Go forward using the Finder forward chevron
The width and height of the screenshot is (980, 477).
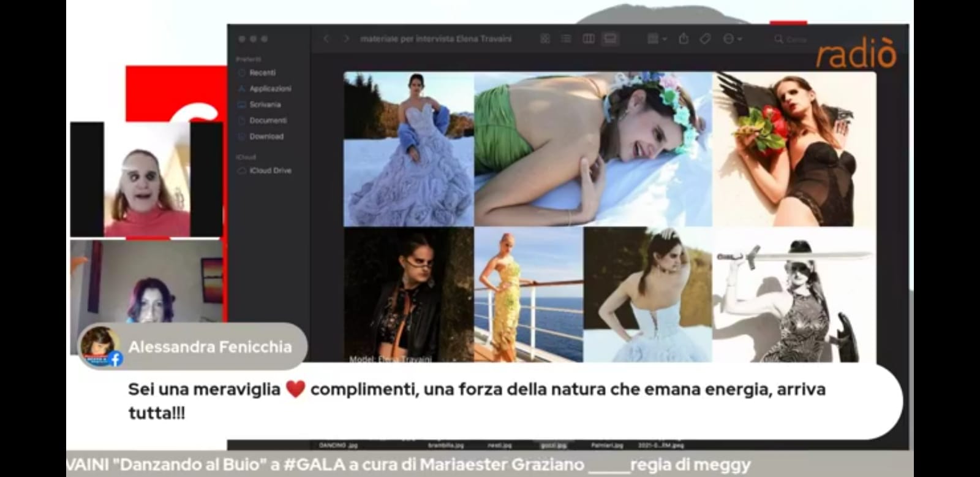pyautogui.click(x=347, y=39)
